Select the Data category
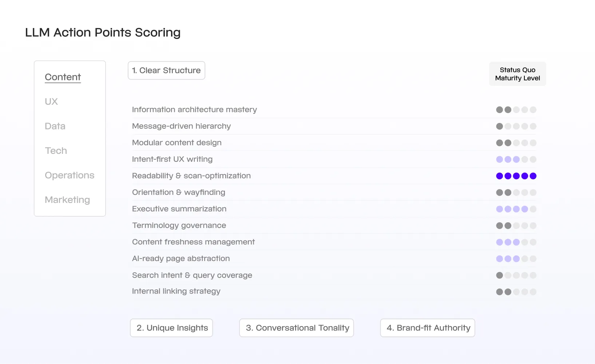The width and height of the screenshot is (595, 364). pos(55,126)
